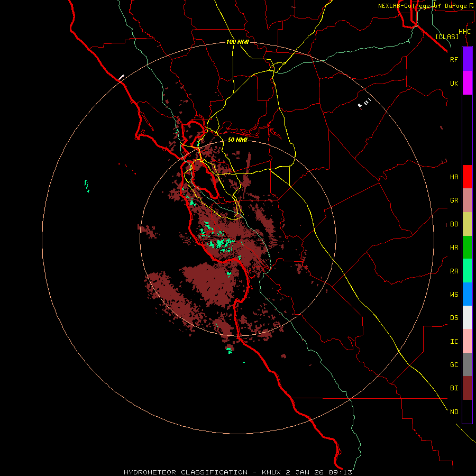
Task: Click the mint green RA legend swatch
Action: click(x=467, y=271)
